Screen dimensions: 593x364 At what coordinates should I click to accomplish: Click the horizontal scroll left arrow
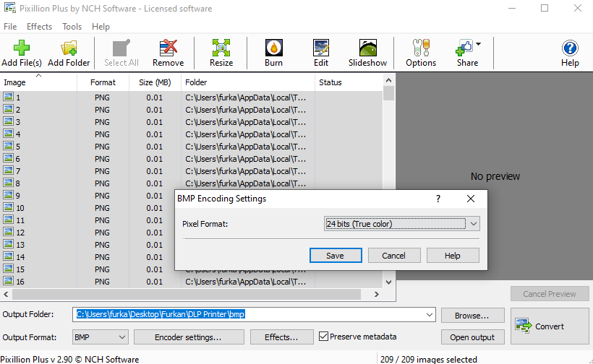[x=6, y=294]
